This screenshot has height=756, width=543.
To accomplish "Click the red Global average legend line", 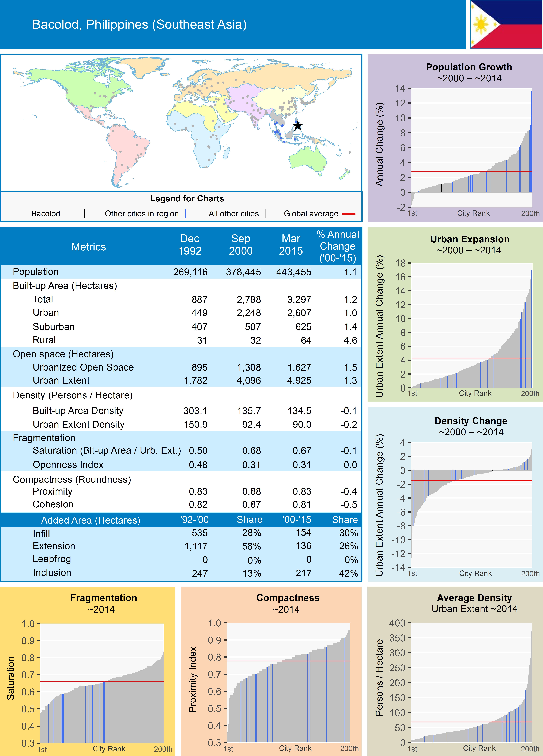I will (349, 214).
